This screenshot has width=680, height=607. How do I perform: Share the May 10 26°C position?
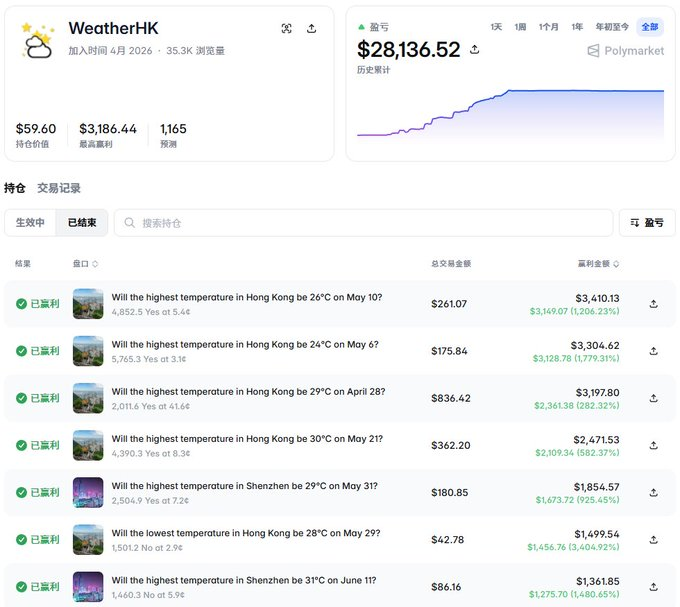(654, 304)
